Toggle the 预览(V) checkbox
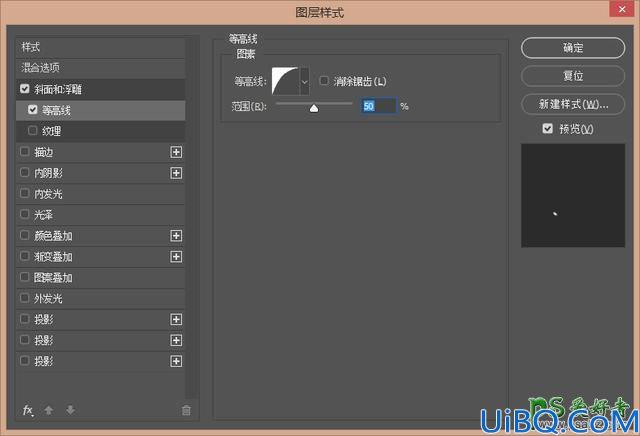 coord(548,129)
